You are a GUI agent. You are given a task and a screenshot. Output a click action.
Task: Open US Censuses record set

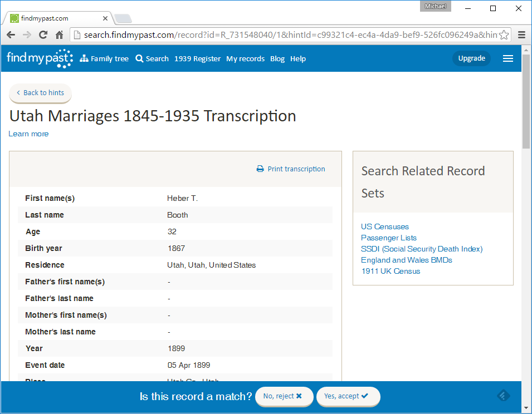click(x=385, y=226)
